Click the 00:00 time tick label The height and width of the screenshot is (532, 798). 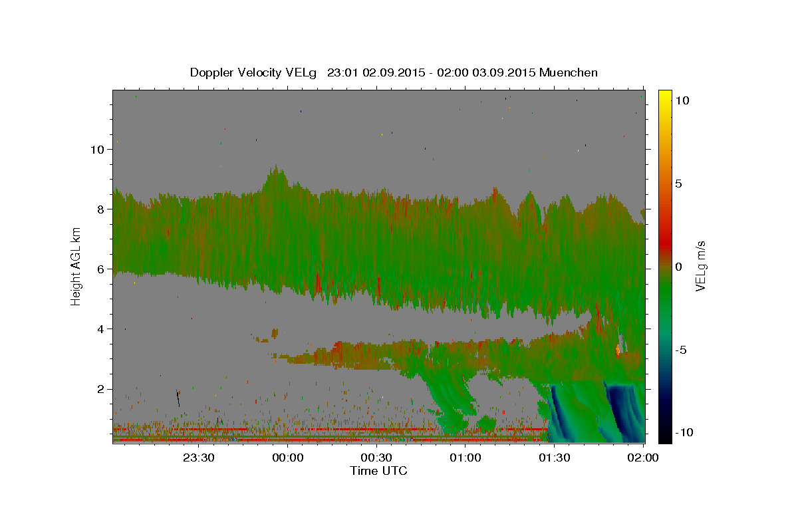click(288, 458)
